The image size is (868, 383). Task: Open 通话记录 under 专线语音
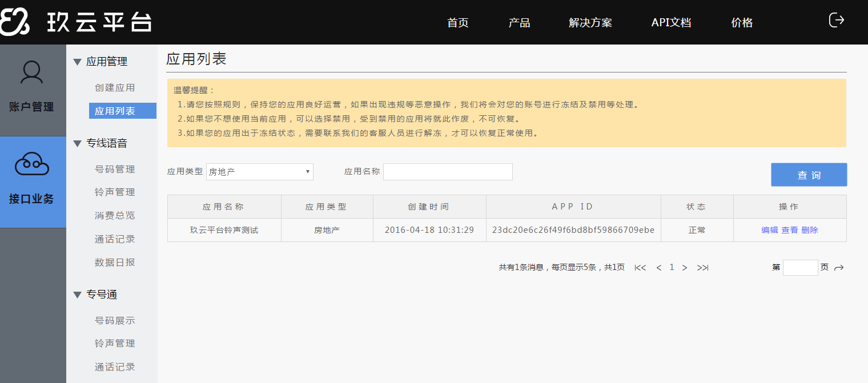(x=115, y=239)
